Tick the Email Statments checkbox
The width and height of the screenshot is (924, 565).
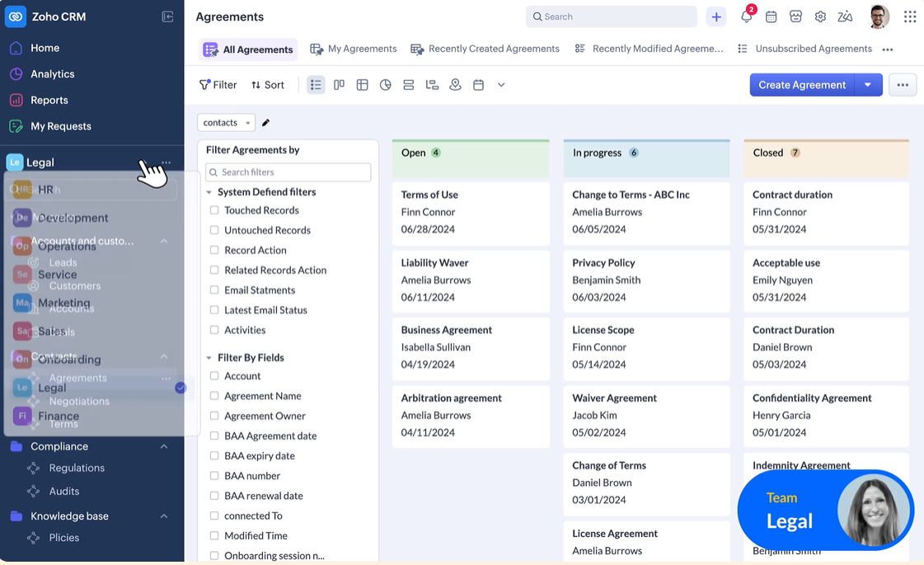coord(214,290)
